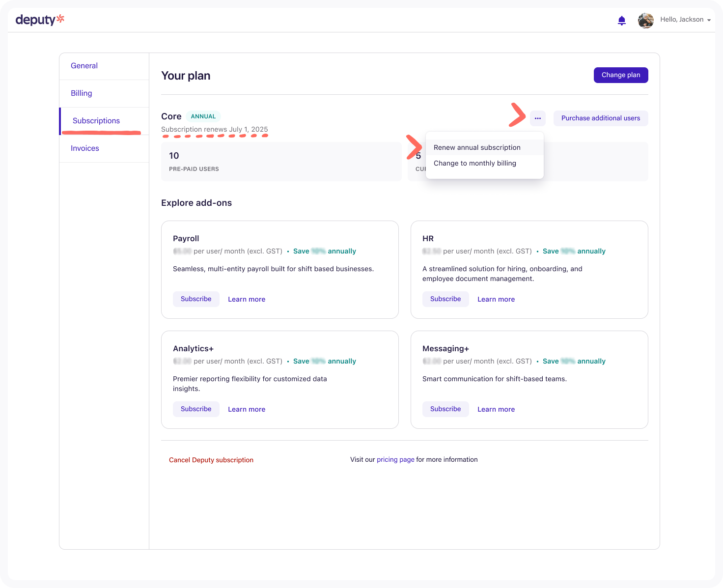Open Learn more for Payroll
The image size is (723, 588).
[x=247, y=299]
